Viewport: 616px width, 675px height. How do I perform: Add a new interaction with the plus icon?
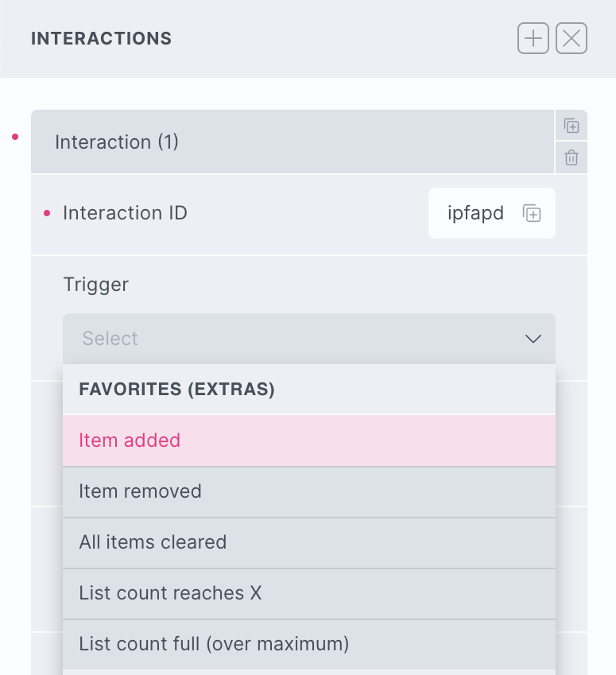click(533, 38)
